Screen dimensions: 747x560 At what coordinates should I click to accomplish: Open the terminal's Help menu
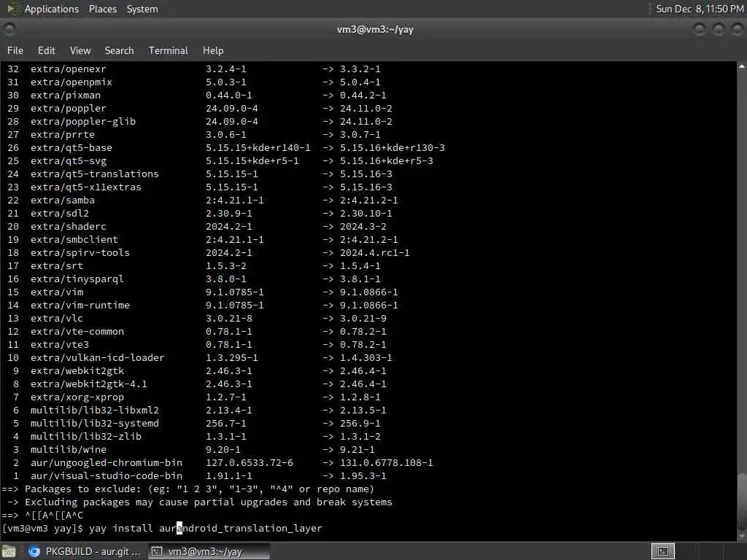click(213, 50)
